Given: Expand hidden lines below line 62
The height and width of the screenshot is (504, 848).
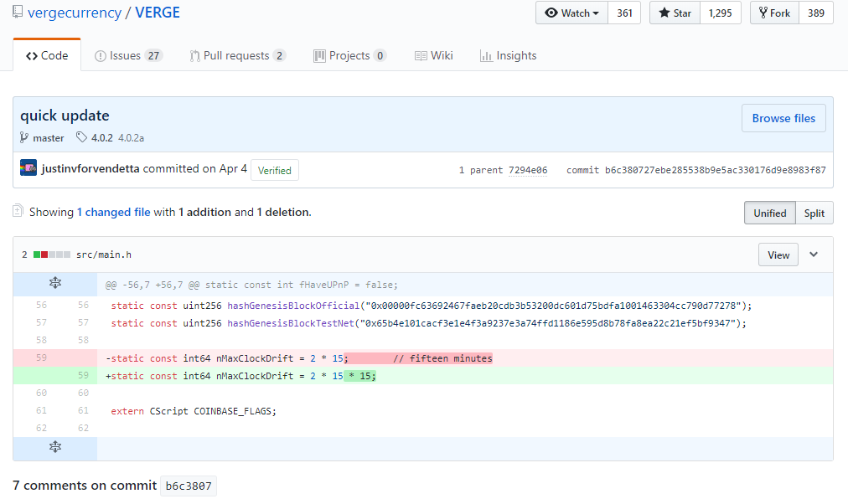Looking at the screenshot, I should point(55,447).
